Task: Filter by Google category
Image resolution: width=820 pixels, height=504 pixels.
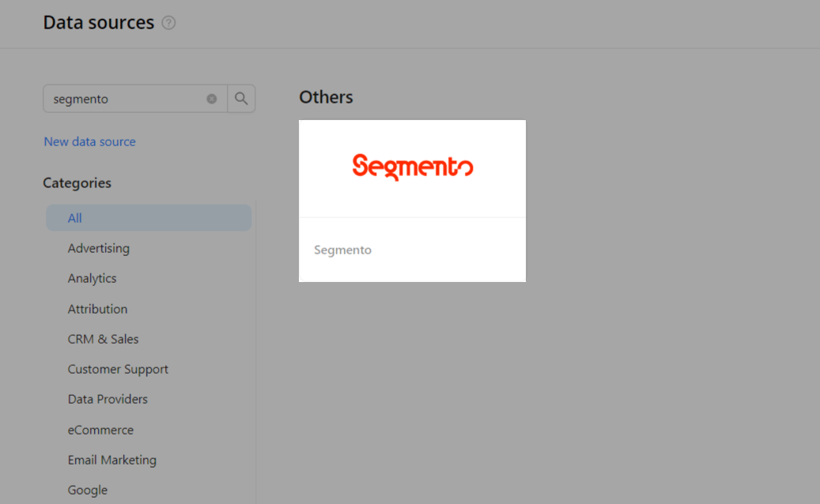Action: [x=87, y=490]
